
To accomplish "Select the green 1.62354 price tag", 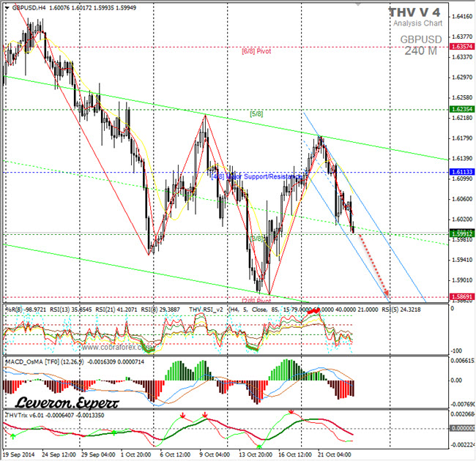I will tap(462, 109).
